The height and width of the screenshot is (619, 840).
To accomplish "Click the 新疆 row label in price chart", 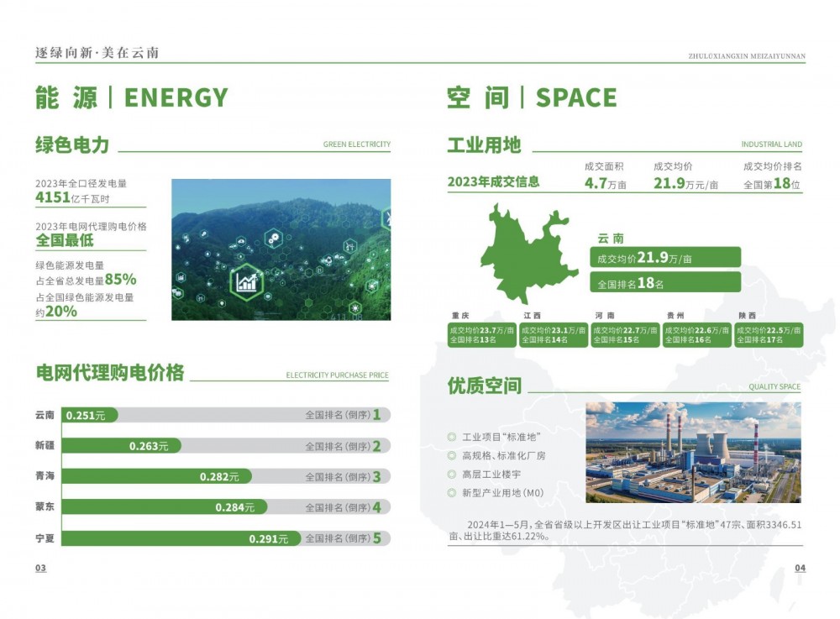I will pyautogui.click(x=45, y=445).
